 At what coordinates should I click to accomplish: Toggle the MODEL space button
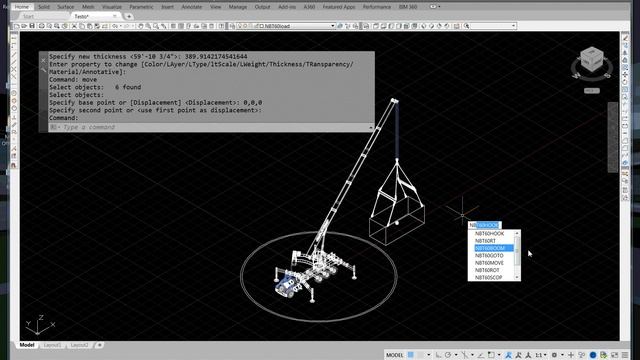395,355
